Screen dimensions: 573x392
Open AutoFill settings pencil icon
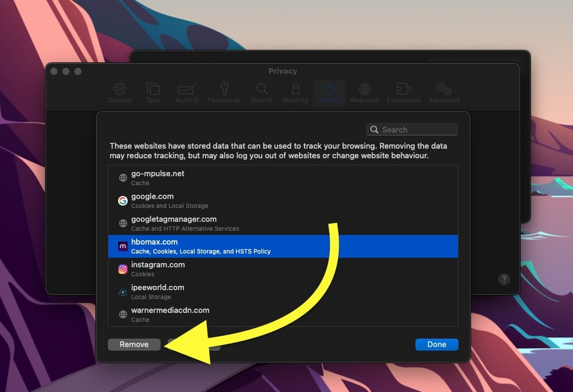(x=187, y=89)
